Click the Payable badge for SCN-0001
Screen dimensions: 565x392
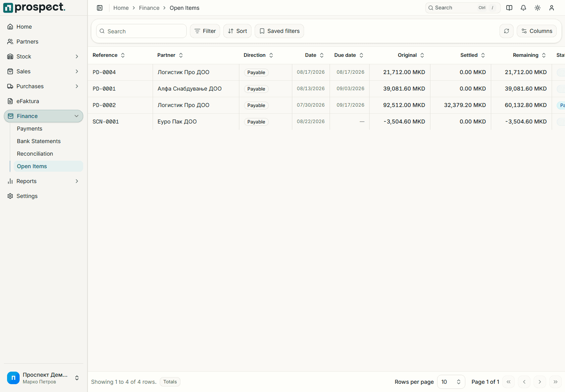coord(256,122)
